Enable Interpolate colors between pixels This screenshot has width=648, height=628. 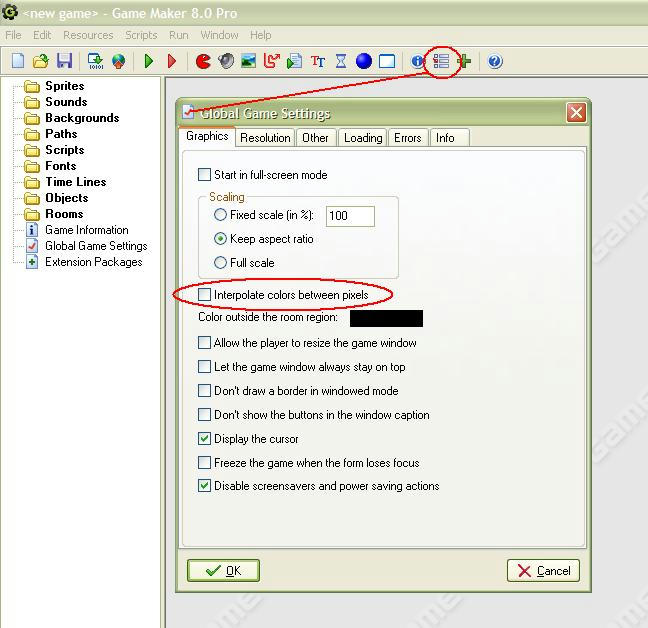[205, 295]
